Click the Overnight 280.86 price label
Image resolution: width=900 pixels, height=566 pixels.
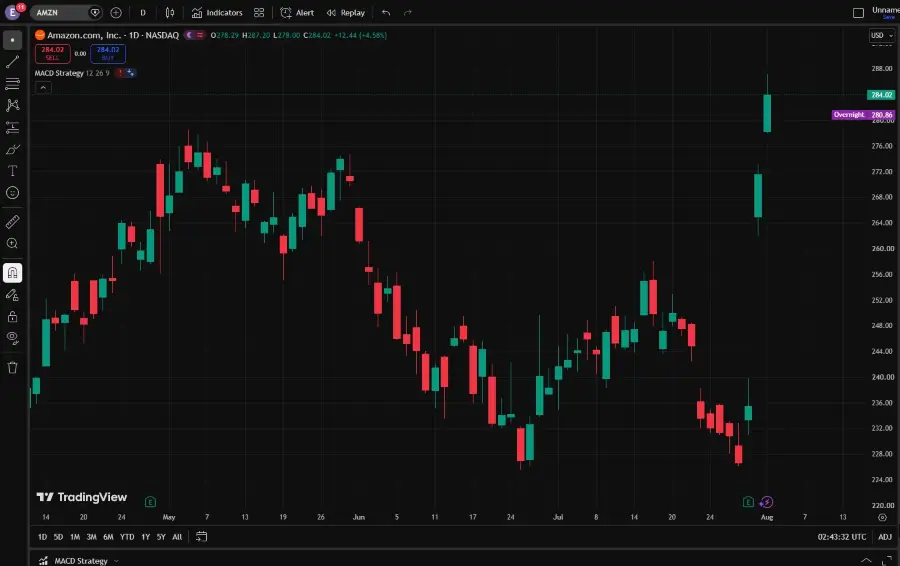864,115
